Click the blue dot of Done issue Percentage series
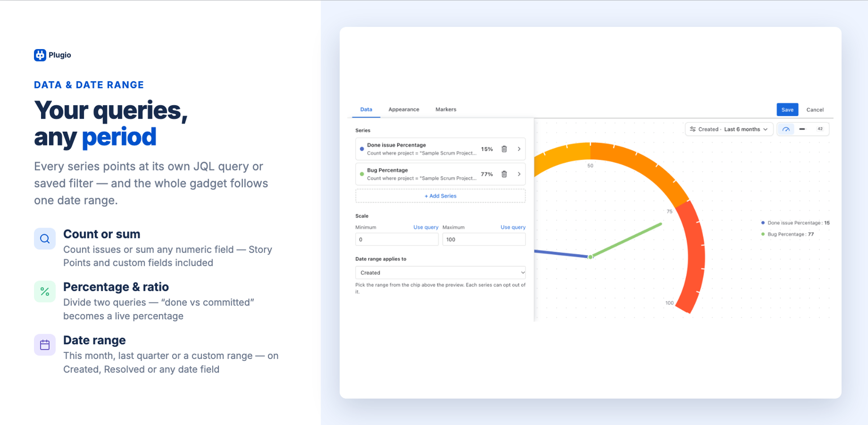 point(362,149)
